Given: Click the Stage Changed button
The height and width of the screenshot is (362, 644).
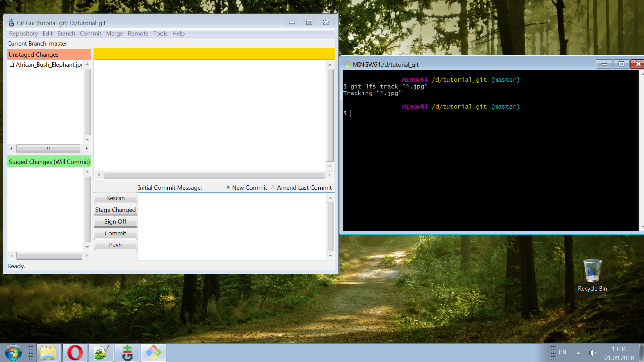Looking at the screenshot, I should (x=115, y=209).
